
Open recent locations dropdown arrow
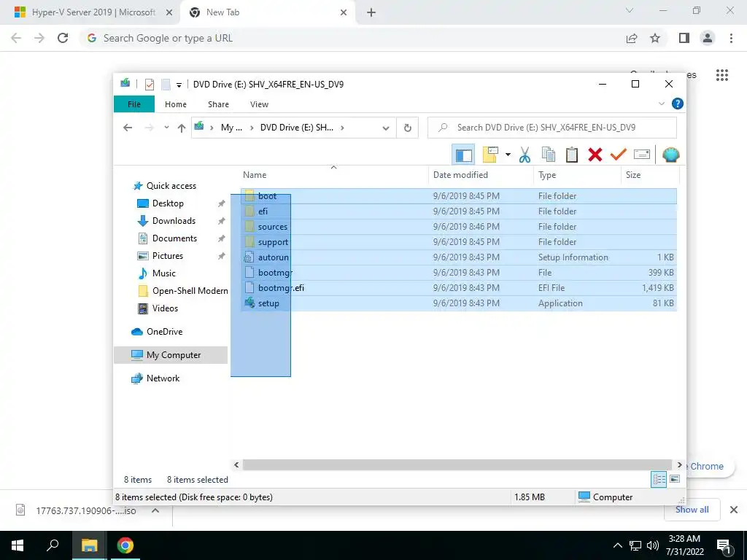(166, 128)
